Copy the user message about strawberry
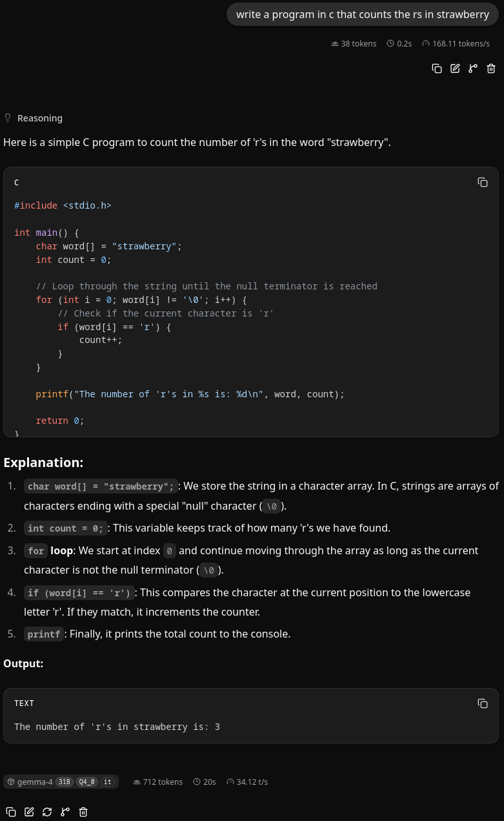 tap(437, 68)
